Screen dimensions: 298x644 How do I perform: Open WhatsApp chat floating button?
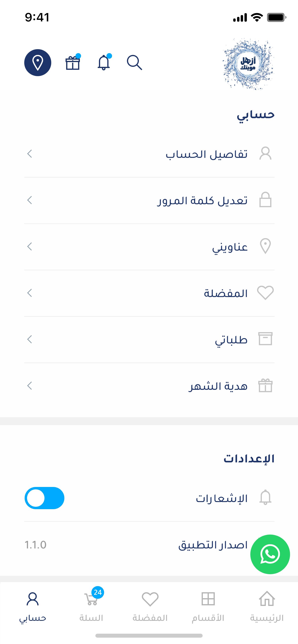[x=270, y=554]
